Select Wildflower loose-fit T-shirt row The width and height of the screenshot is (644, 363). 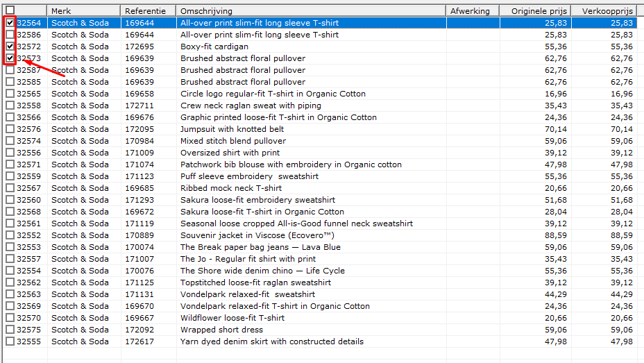click(x=320, y=318)
